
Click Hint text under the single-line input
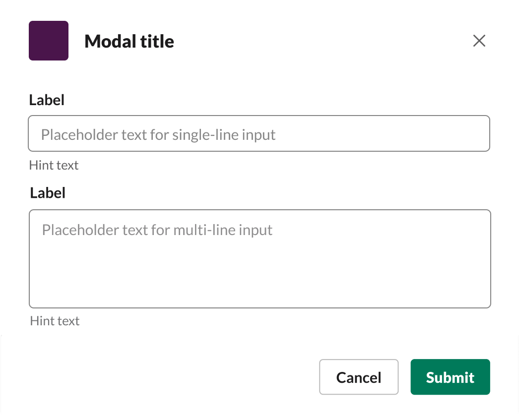coord(54,165)
